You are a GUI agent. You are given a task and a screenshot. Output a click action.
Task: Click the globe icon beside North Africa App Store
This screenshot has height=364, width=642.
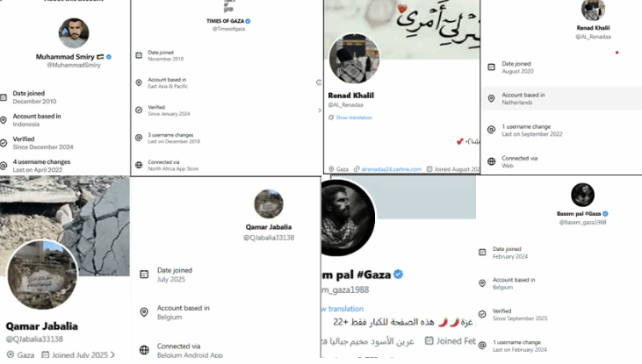coord(139,165)
